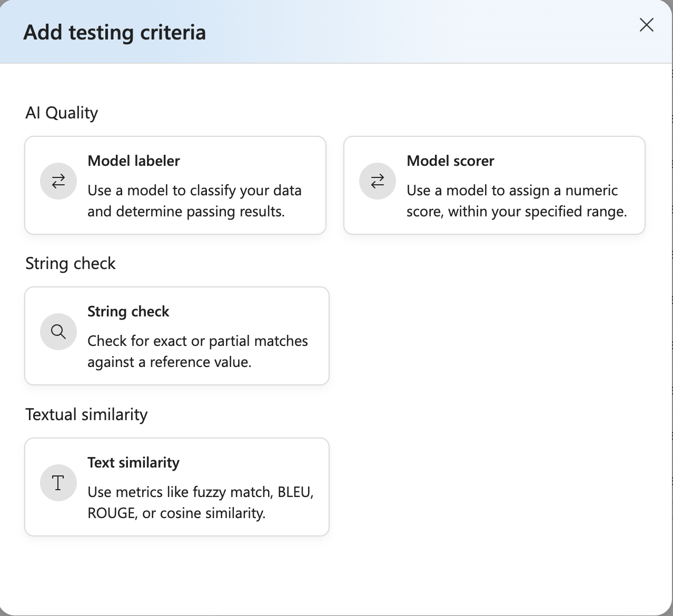
Task: Click the Model labeler swap-arrows icon
Action: [58, 181]
